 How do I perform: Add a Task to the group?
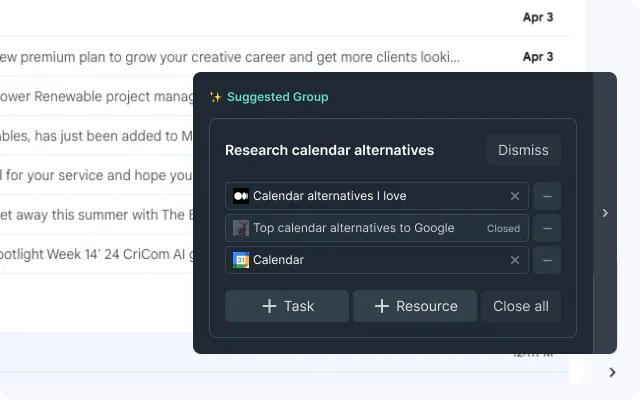point(287,306)
